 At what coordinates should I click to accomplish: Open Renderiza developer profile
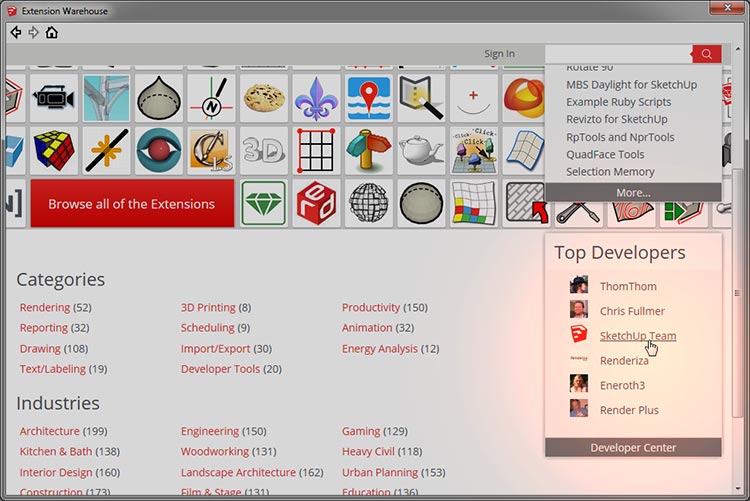click(x=624, y=361)
